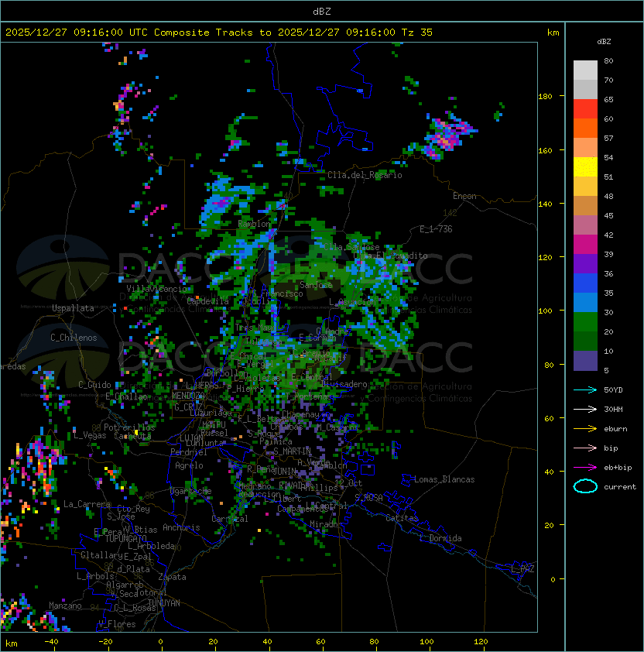Click the MENDOZA city label
The height and width of the screenshot is (652, 644).
click(x=188, y=396)
